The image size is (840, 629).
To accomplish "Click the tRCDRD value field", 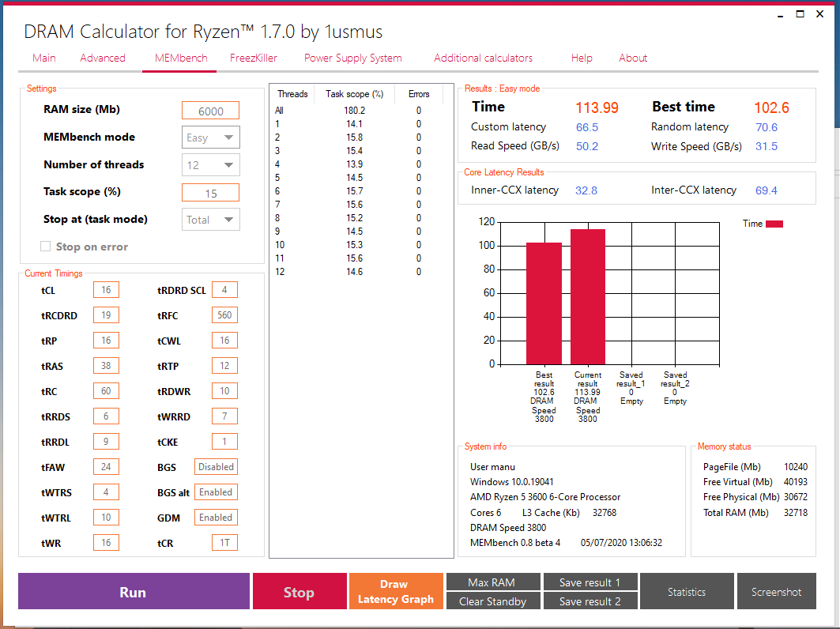I will pos(106,315).
